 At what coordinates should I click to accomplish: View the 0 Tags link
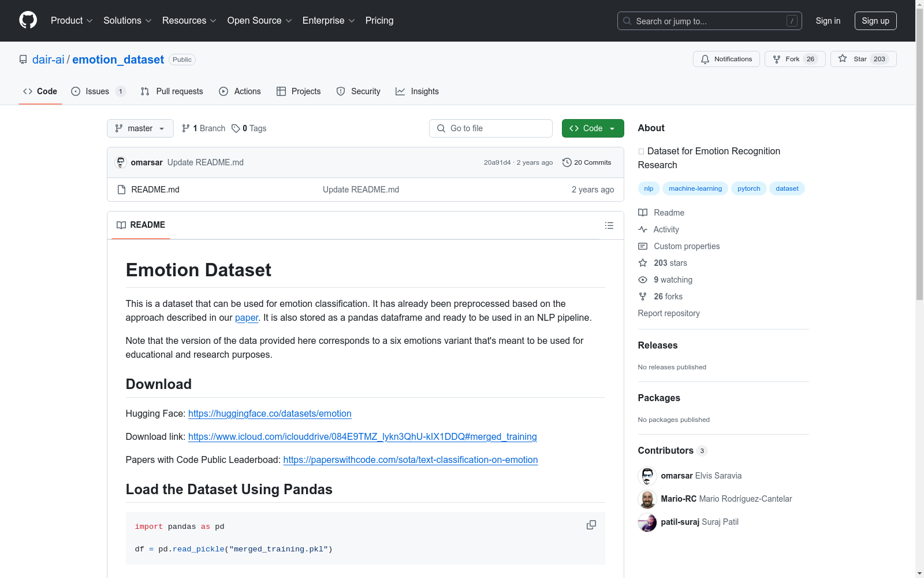click(249, 128)
